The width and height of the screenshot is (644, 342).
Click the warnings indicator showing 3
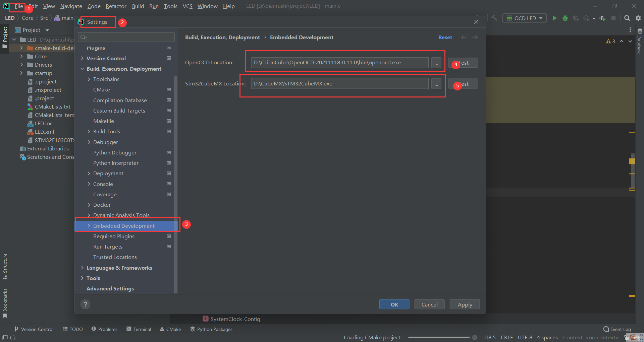pyautogui.click(x=610, y=41)
